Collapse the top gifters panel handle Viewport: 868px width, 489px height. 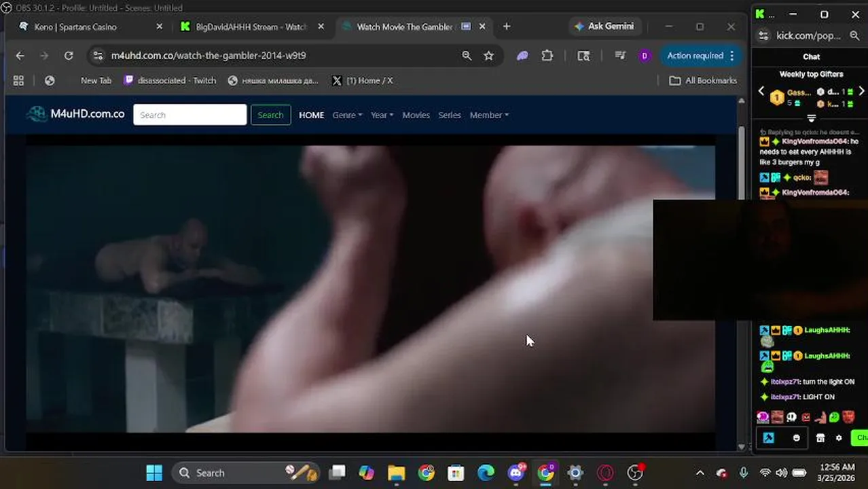(811, 118)
